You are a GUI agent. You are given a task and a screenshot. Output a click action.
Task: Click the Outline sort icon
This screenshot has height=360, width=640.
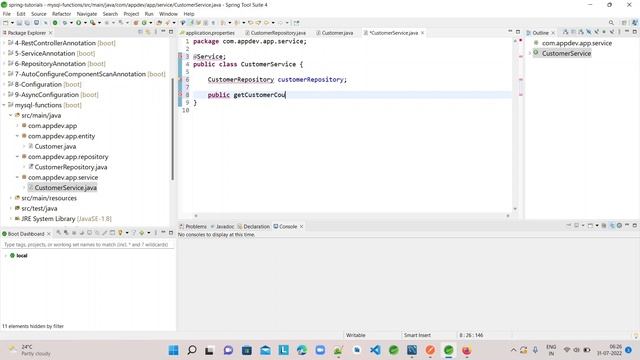[x=581, y=32]
